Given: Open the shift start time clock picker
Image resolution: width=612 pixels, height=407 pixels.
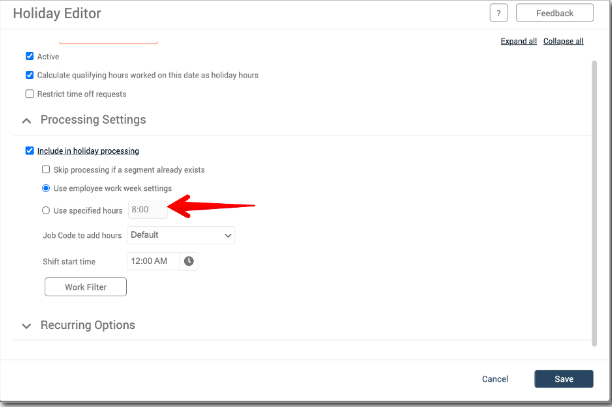Looking at the screenshot, I should point(189,261).
